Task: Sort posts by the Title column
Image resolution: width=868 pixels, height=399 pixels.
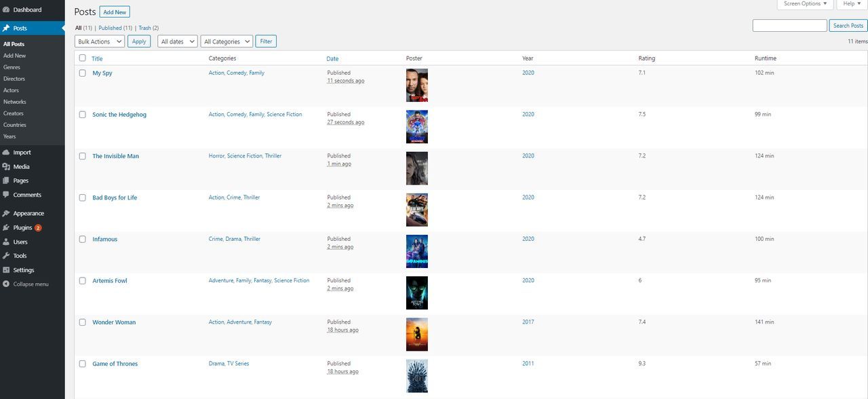Action: click(x=98, y=58)
